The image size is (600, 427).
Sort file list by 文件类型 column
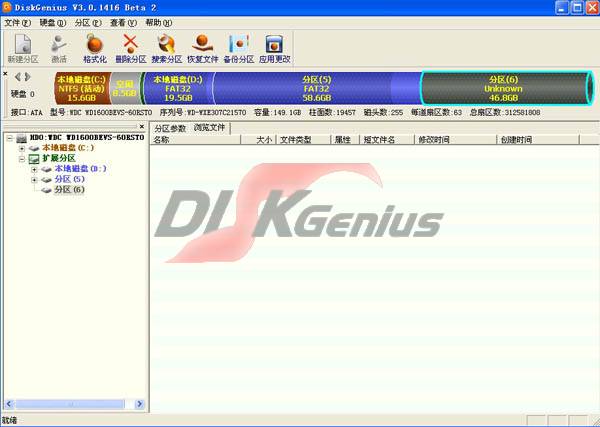(303, 140)
